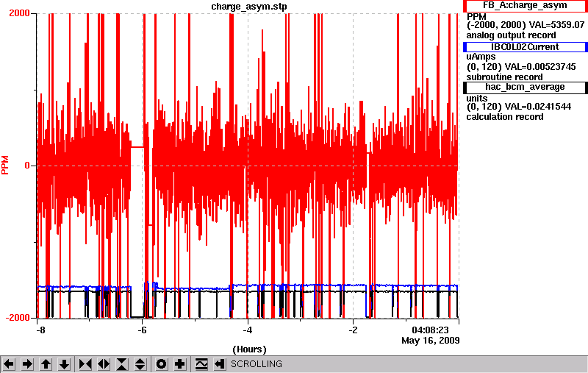This screenshot has height=373, width=588.
Task: Click the waveform graph toolbar icon
Action: pyautogui.click(x=201, y=363)
